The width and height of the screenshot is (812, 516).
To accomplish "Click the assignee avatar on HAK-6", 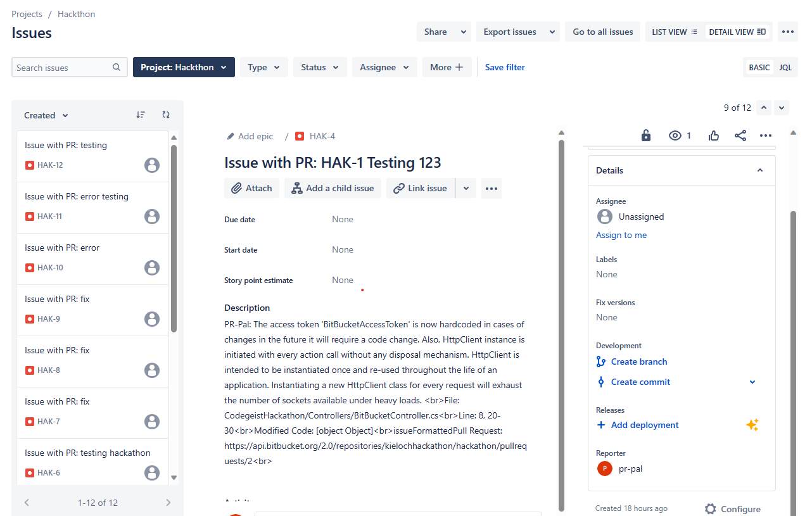I will point(152,473).
